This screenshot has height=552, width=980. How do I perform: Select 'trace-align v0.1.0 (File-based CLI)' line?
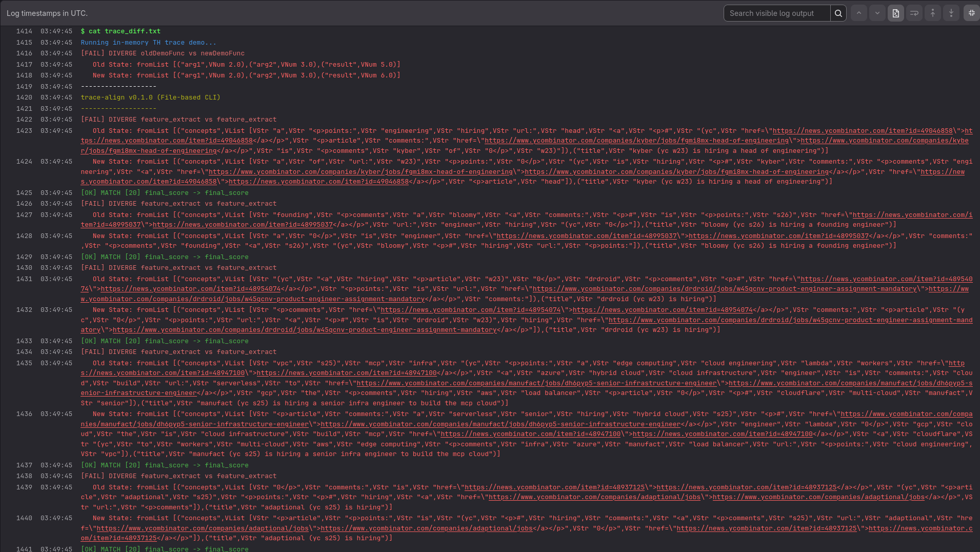[150, 97]
